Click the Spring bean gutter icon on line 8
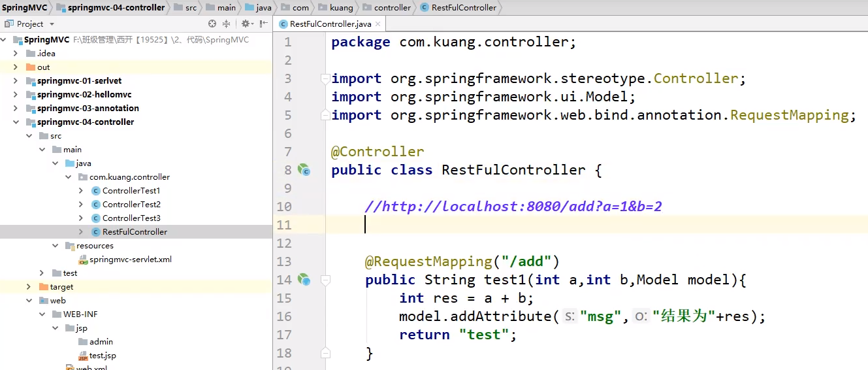The width and height of the screenshot is (868, 370). (304, 170)
